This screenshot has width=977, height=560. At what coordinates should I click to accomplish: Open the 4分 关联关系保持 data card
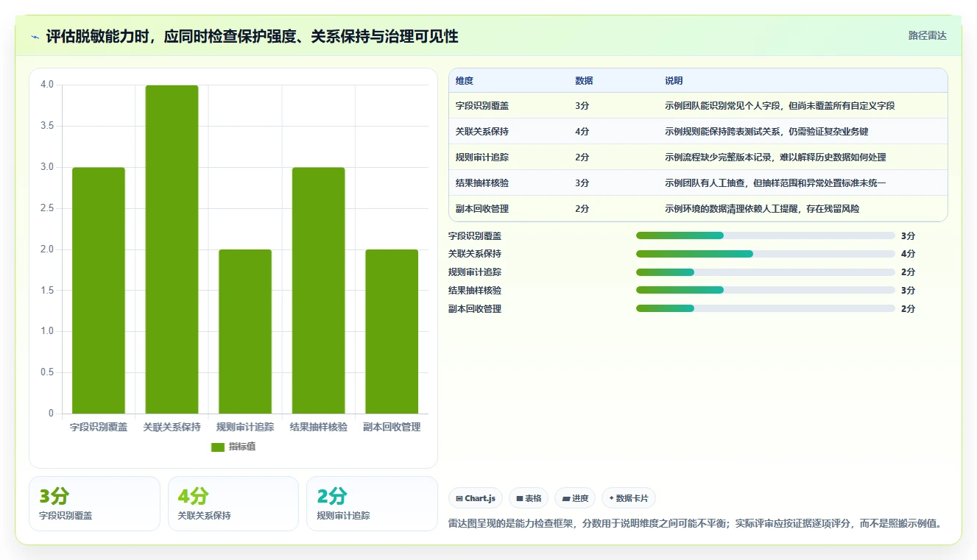click(x=233, y=503)
